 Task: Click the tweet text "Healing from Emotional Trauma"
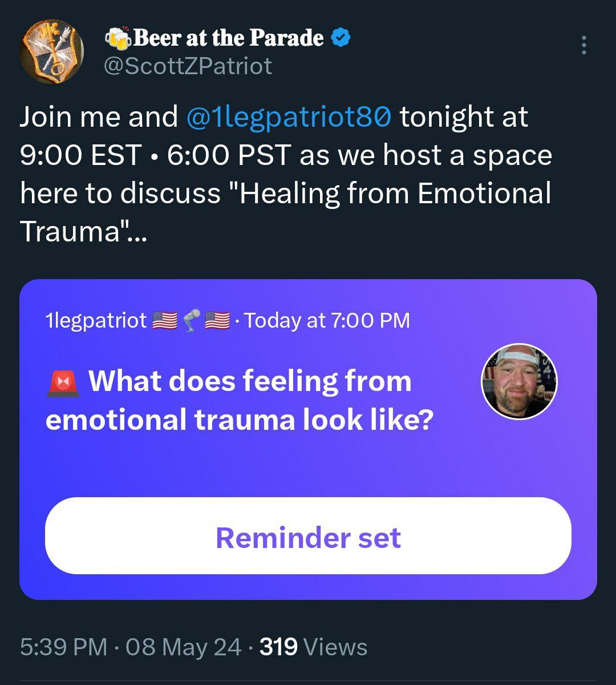[x=394, y=194]
